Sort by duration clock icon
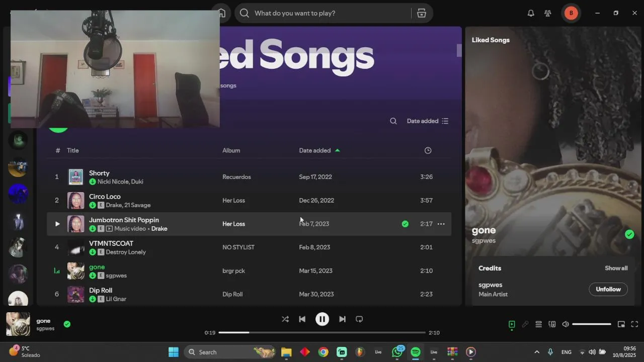This screenshot has width=644, height=362. coord(428,150)
